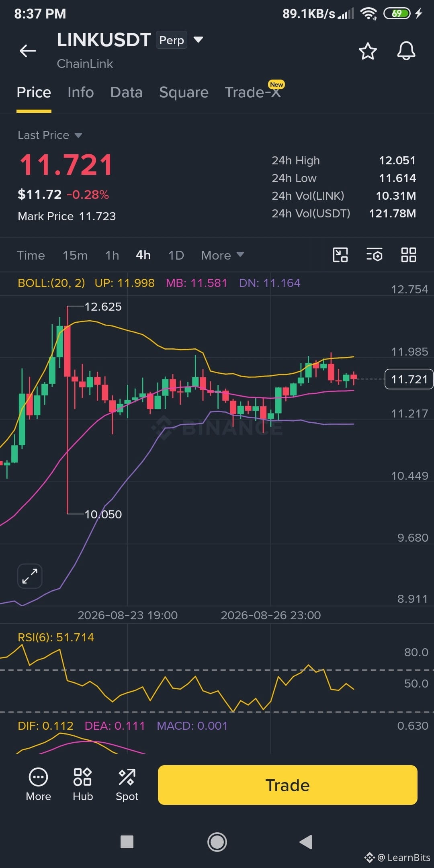The width and height of the screenshot is (434, 868).
Task: Switch to Spot trading shortcut
Action: 127,784
